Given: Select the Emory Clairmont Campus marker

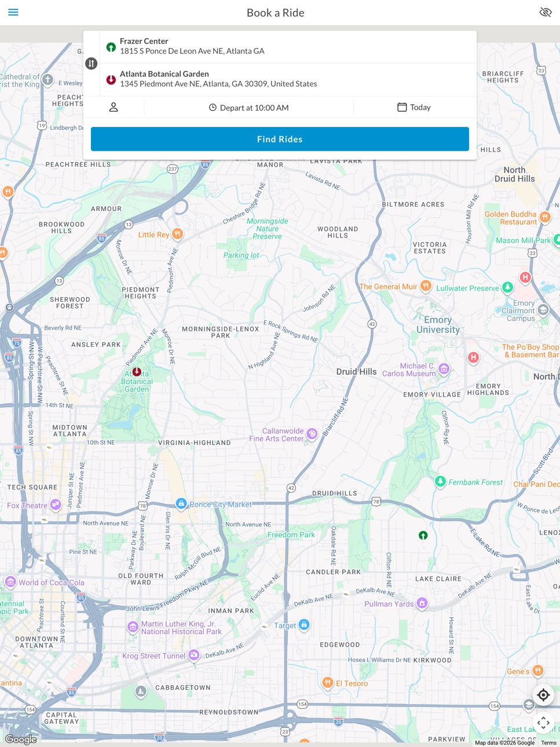Looking at the screenshot, I should click(x=543, y=310).
